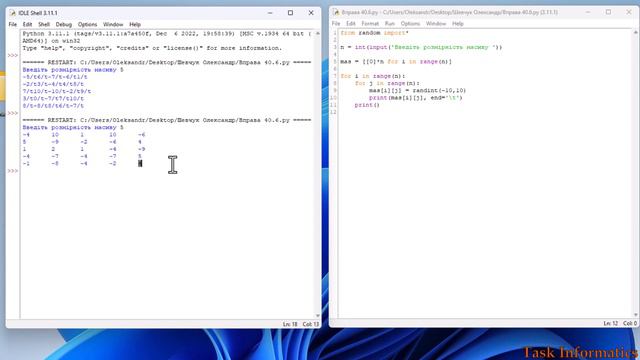Open Edit menu in IDLE Shell
The image size is (640, 360).
click(27, 24)
